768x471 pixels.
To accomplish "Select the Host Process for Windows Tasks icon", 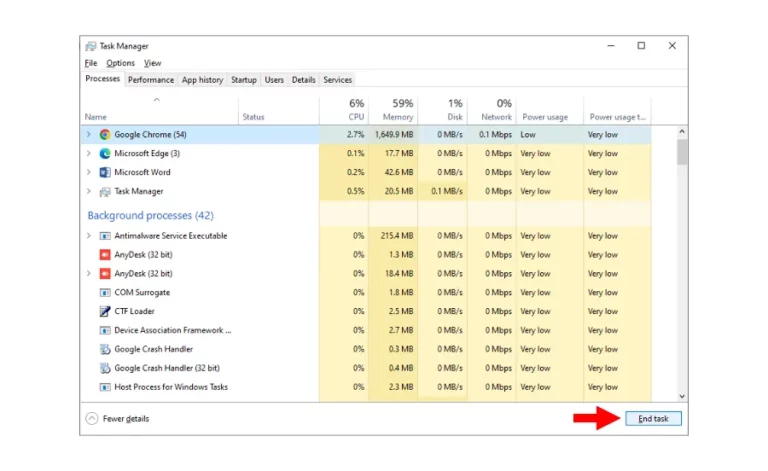I will pyautogui.click(x=105, y=387).
